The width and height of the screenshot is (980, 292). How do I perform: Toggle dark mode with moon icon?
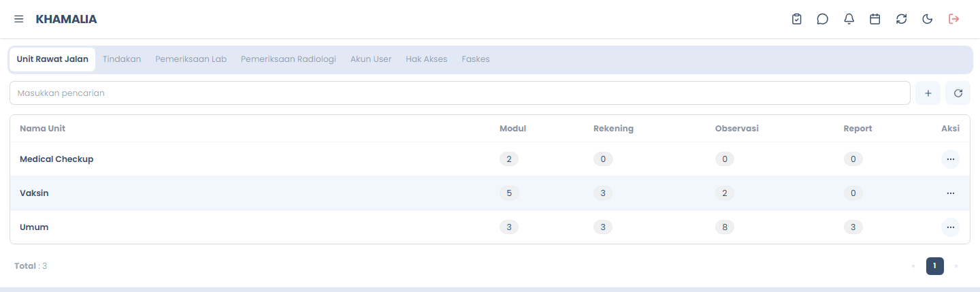coord(928,19)
